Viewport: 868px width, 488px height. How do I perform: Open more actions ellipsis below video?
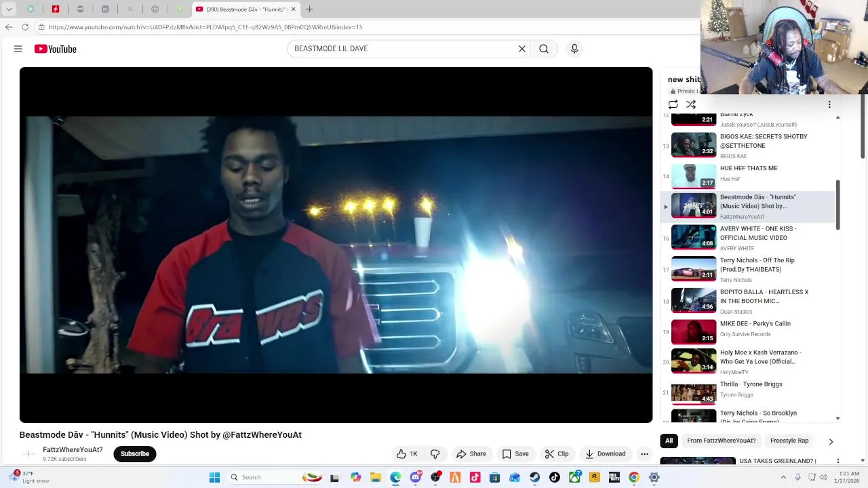click(644, 454)
